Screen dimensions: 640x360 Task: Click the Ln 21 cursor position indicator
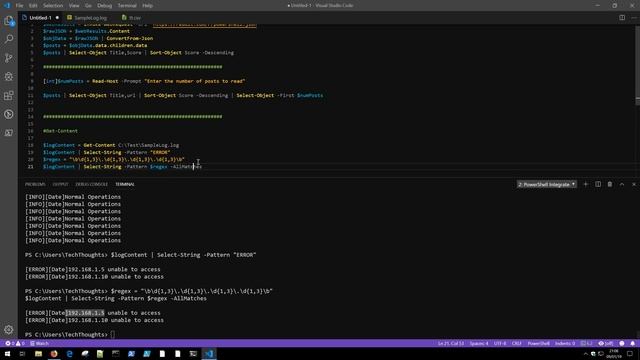pyautogui.click(x=451, y=343)
